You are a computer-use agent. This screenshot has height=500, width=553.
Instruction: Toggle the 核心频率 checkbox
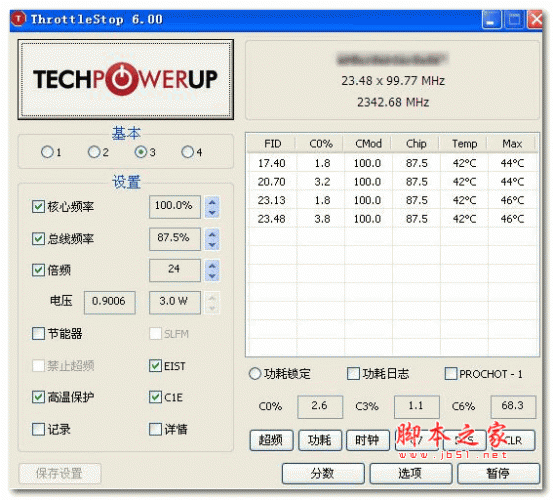click(x=38, y=207)
